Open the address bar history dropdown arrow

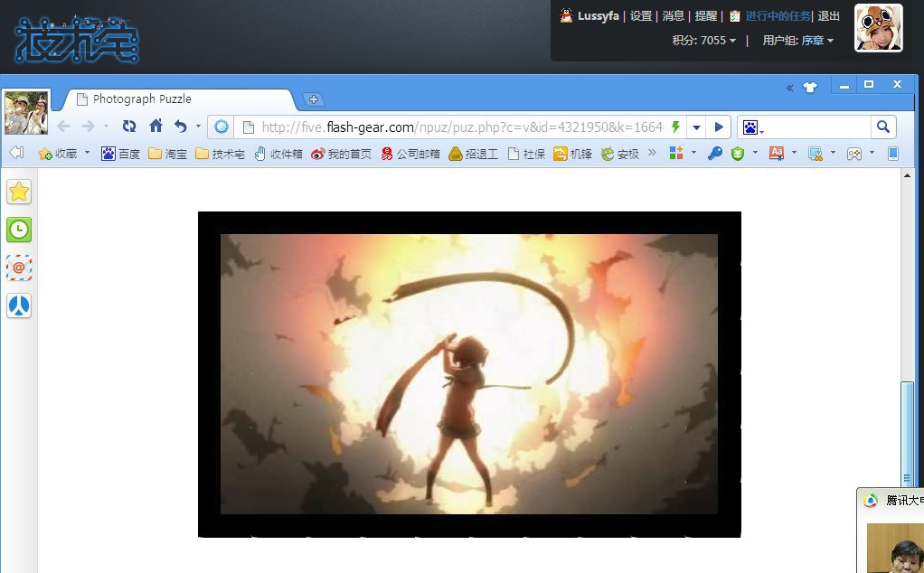[x=696, y=127]
